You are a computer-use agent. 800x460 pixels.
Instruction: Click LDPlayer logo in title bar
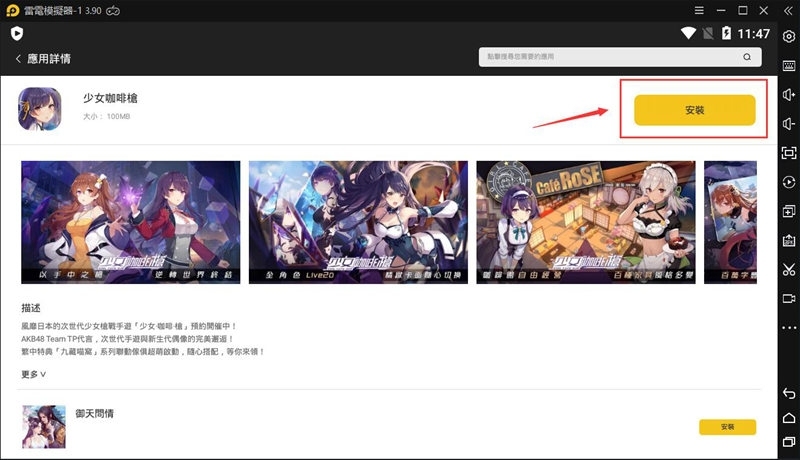coord(12,11)
